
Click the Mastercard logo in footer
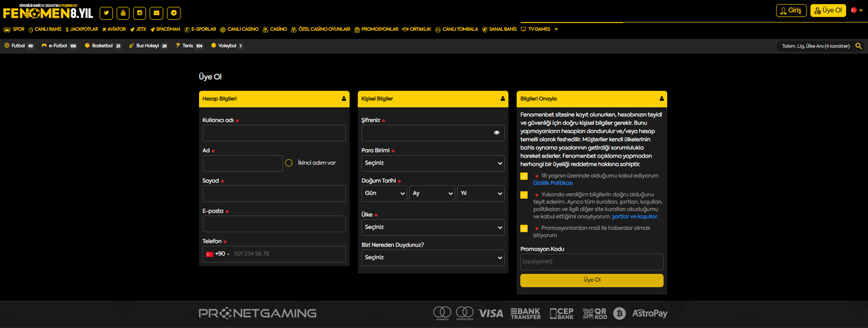[465, 313]
